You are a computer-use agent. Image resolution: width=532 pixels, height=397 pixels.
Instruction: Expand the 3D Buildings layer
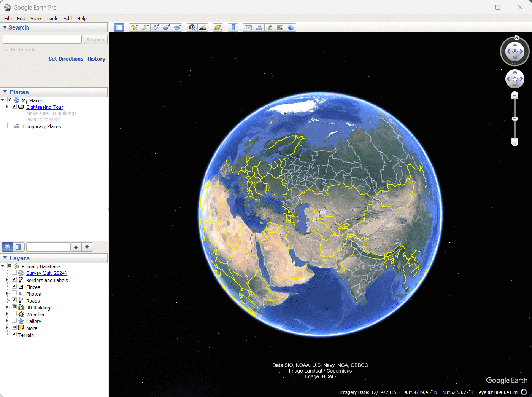pyautogui.click(x=6, y=307)
